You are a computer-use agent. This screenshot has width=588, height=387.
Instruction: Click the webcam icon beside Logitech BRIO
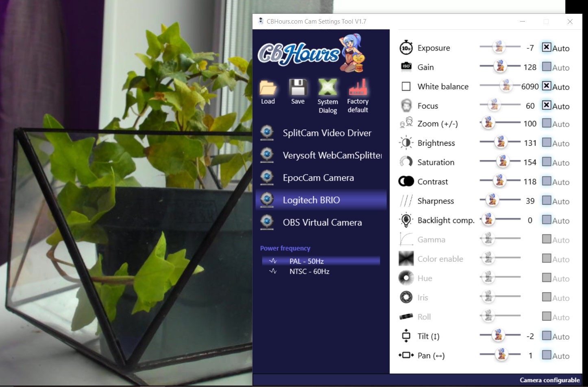click(267, 200)
